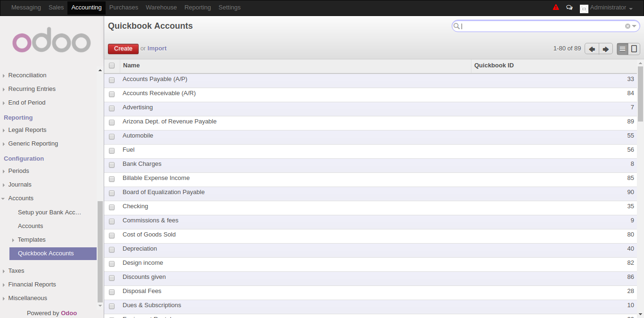Open Board of Equalization Payable record
644x318 pixels.
click(x=371, y=194)
